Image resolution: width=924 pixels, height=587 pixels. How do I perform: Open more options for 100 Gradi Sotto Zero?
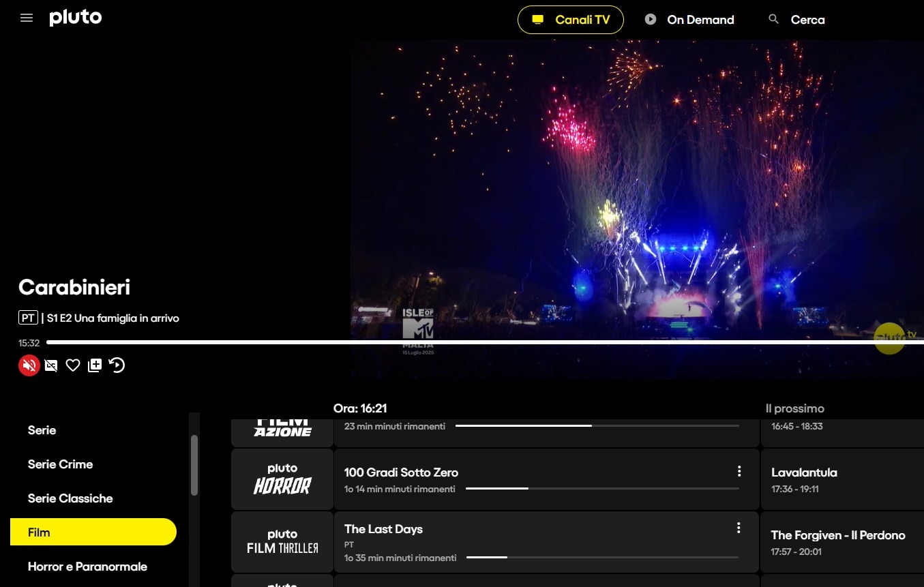(x=739, y=471)
